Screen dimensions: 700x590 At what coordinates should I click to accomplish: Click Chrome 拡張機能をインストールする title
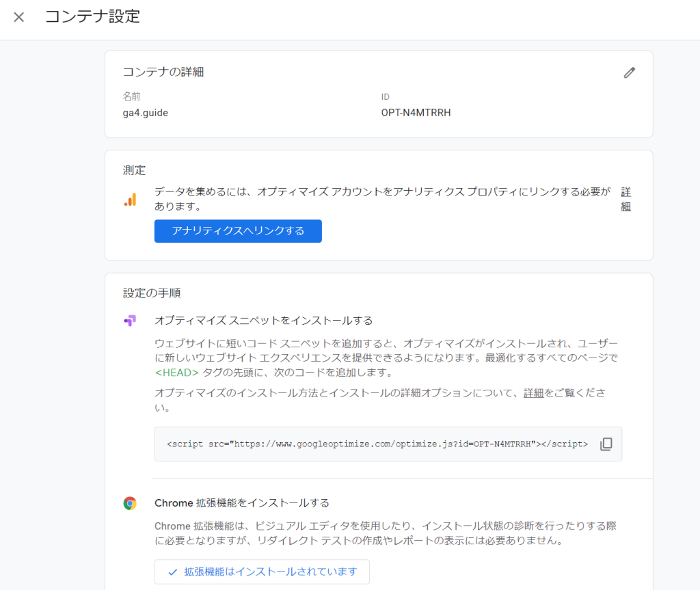(242, 503)
